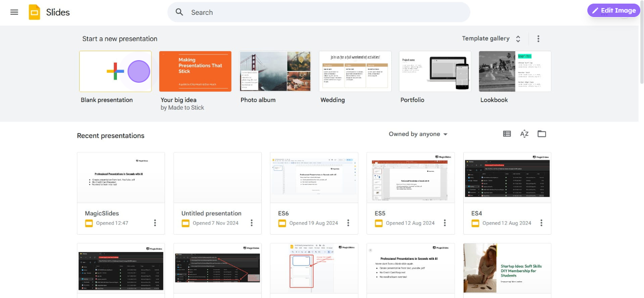644x298 pixels.
Task: Open the Photo album template
Action: click(x=275, y=71)
